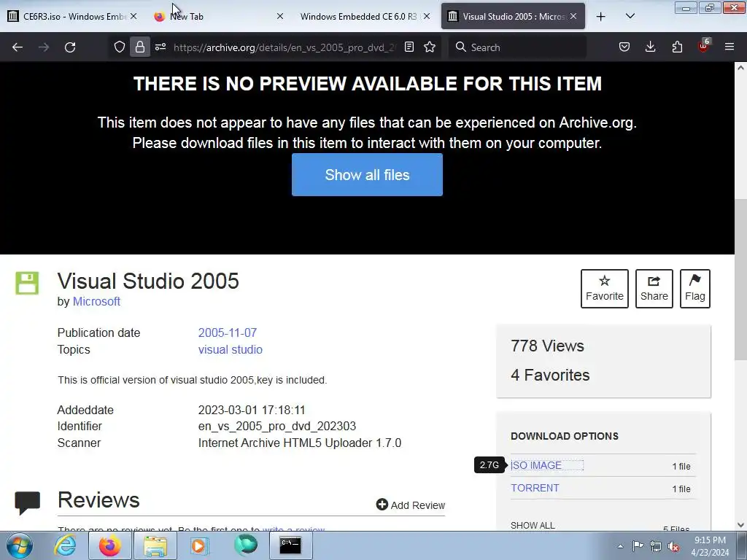Click identifier en_vs_2005_pro_dvd_202303 text

coord(276,426)
